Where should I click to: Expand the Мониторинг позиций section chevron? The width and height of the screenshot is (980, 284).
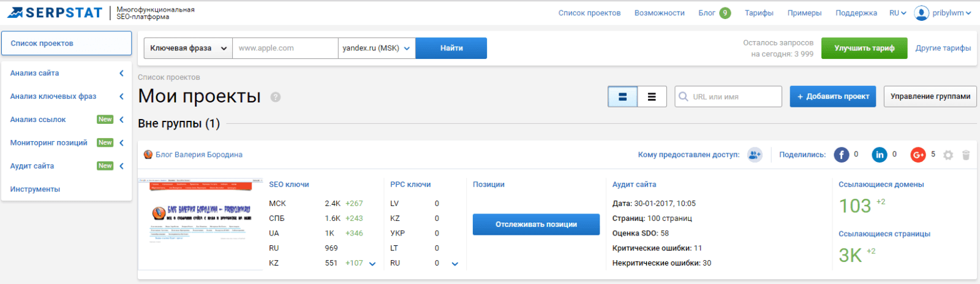point(121,143)
